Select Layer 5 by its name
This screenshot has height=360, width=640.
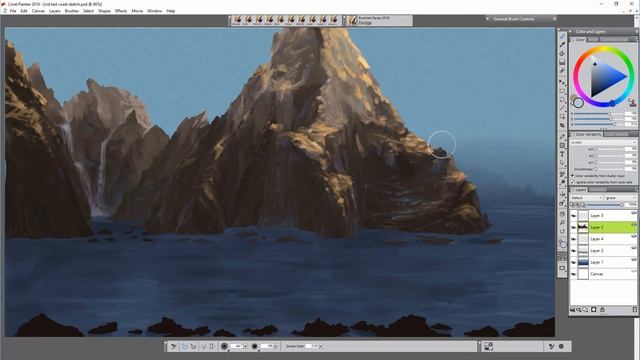point(597,215)
